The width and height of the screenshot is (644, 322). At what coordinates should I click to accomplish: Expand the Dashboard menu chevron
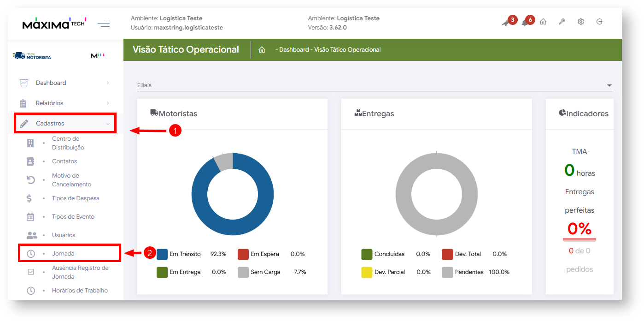[108, 83]
